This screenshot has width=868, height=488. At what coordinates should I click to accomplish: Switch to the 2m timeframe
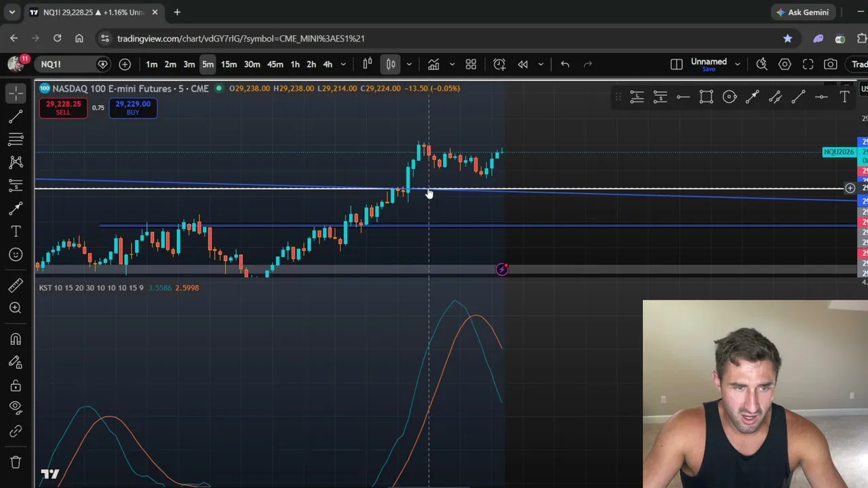click(x=170, y=64)
